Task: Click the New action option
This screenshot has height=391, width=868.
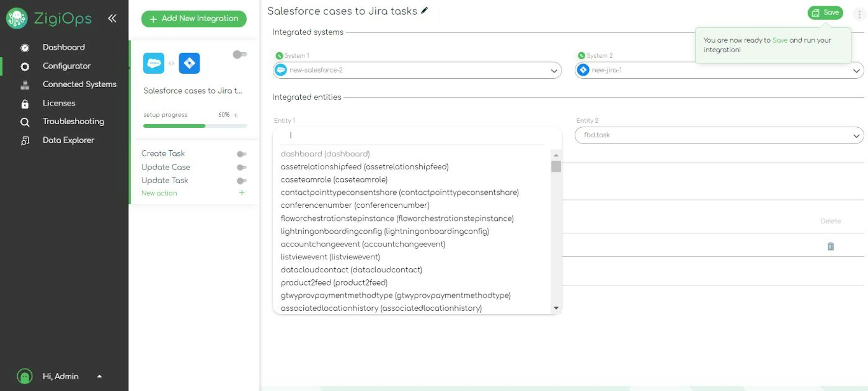Action: [x=159, y=193]
